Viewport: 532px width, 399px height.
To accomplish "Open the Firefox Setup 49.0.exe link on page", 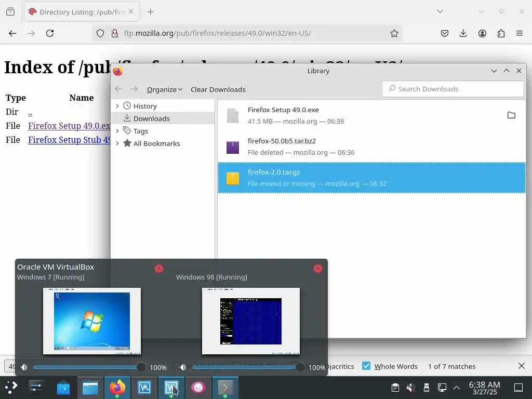I will 69,126.
